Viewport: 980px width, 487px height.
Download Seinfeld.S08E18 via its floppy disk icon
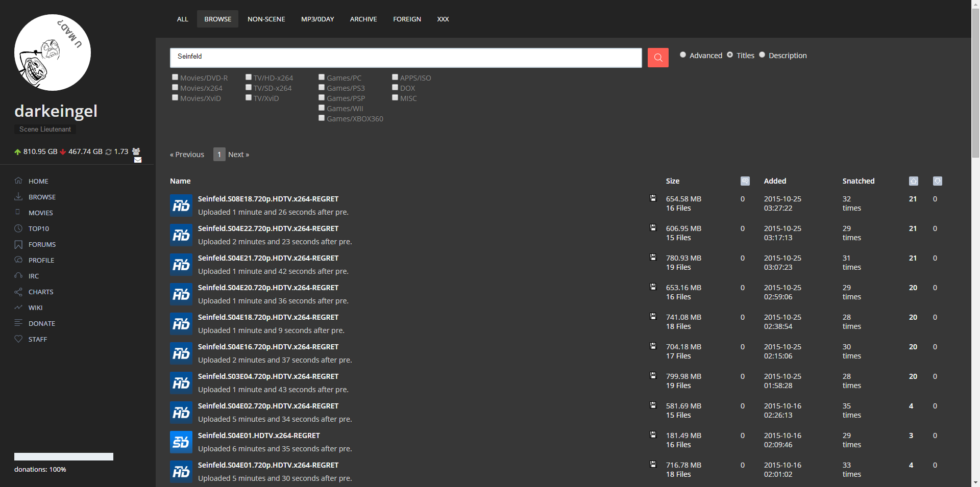tap(653, 198)
